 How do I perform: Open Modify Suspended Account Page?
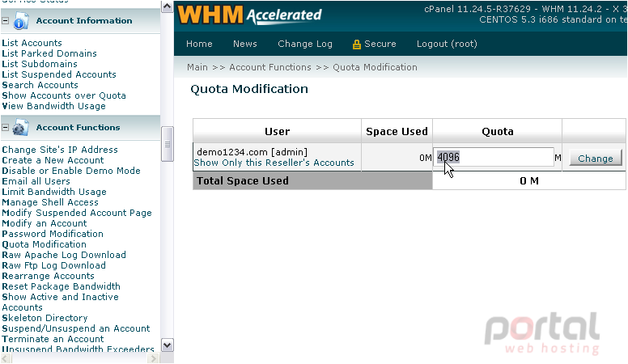77,213
